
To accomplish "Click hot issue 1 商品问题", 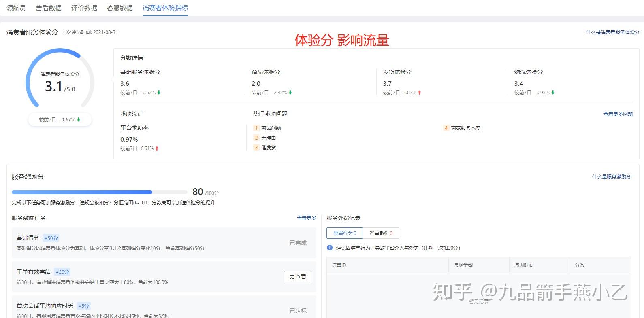I will [267, 128].
